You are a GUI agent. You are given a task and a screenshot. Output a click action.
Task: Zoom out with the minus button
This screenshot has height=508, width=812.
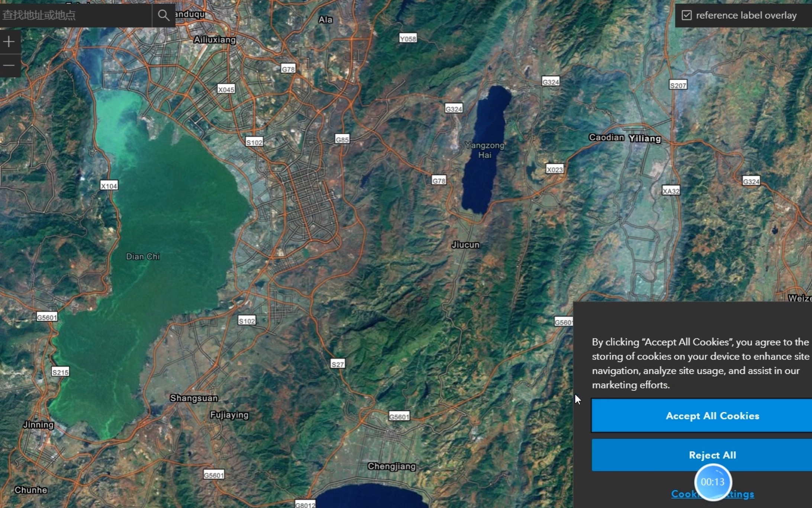(9, 66)
